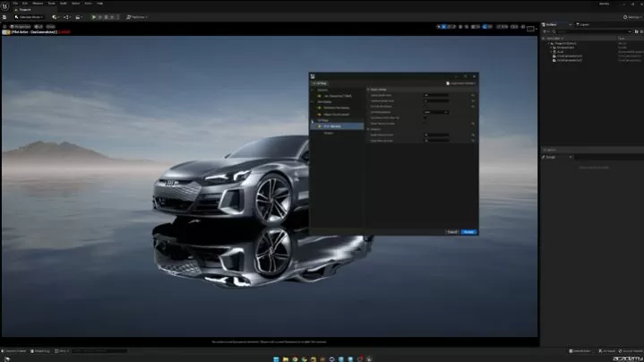644x362 pixels.
Task: Reset Spatial Sample Count using its arrow icon
Action: 472,95
